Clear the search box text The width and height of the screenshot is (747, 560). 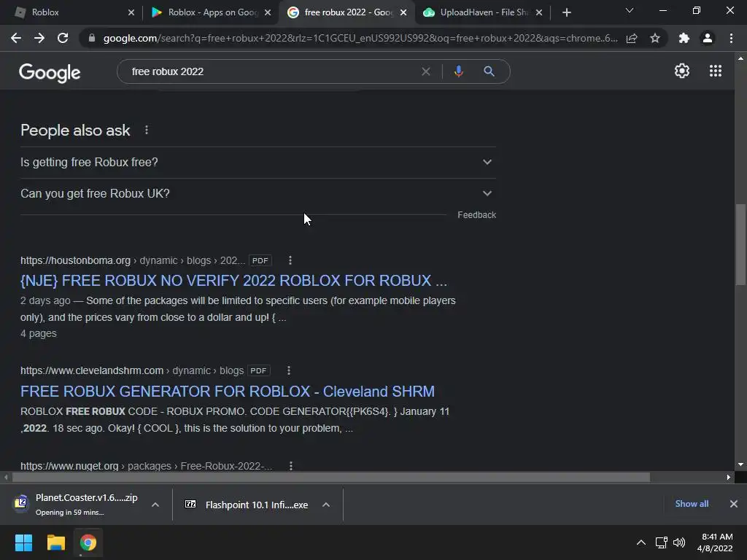tap(426, 71)
